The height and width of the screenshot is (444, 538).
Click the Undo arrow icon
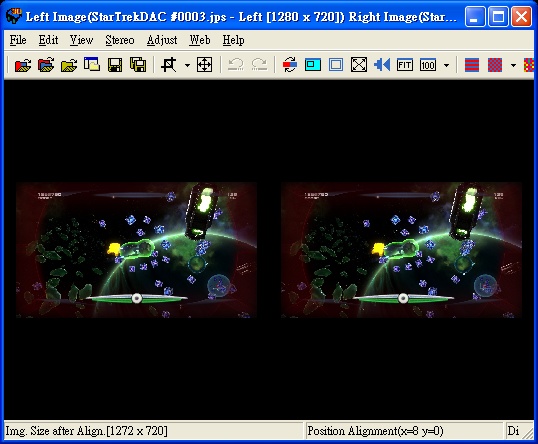pyautogui.click(x=236, y=65)
